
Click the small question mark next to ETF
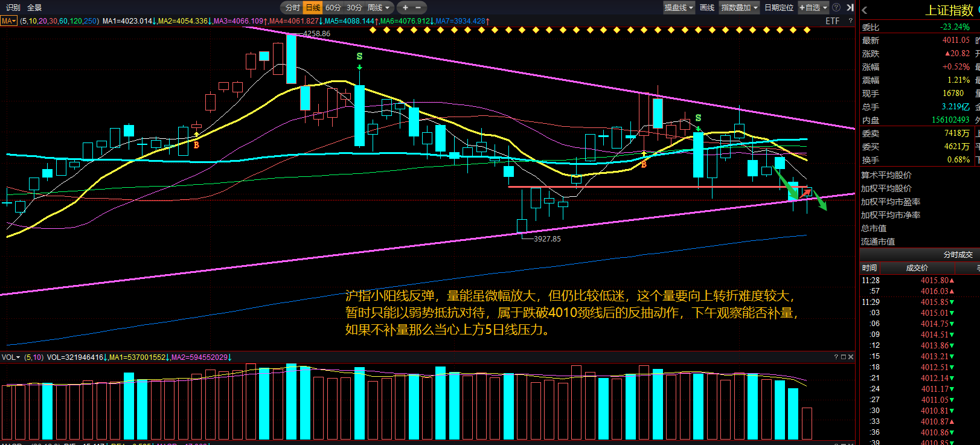click(x=851, y=21)
